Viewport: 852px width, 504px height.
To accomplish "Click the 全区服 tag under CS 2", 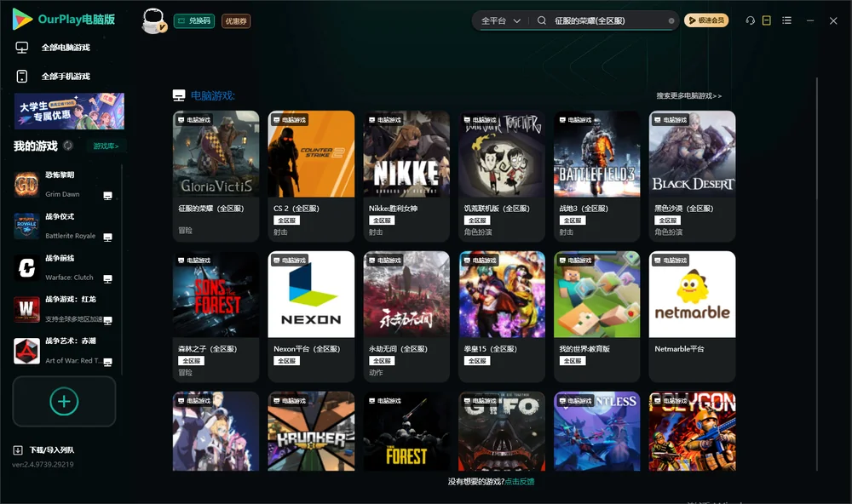I will [x=286, y=220].
